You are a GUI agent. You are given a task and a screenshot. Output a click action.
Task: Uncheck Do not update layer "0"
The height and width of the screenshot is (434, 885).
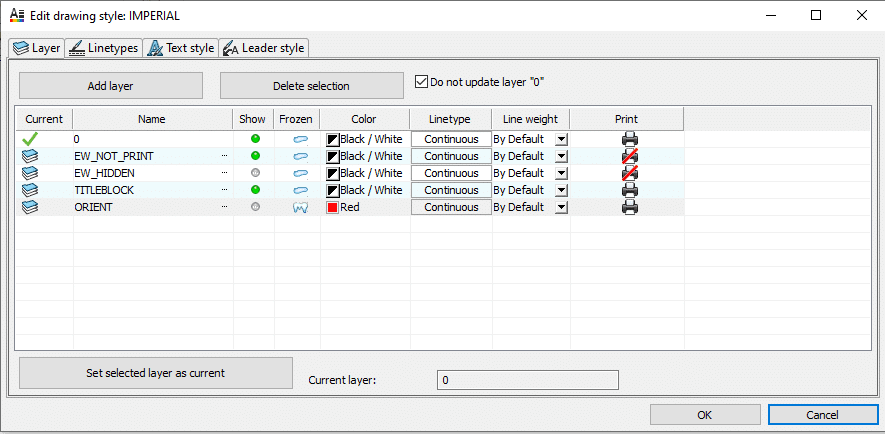pos(422,82)
